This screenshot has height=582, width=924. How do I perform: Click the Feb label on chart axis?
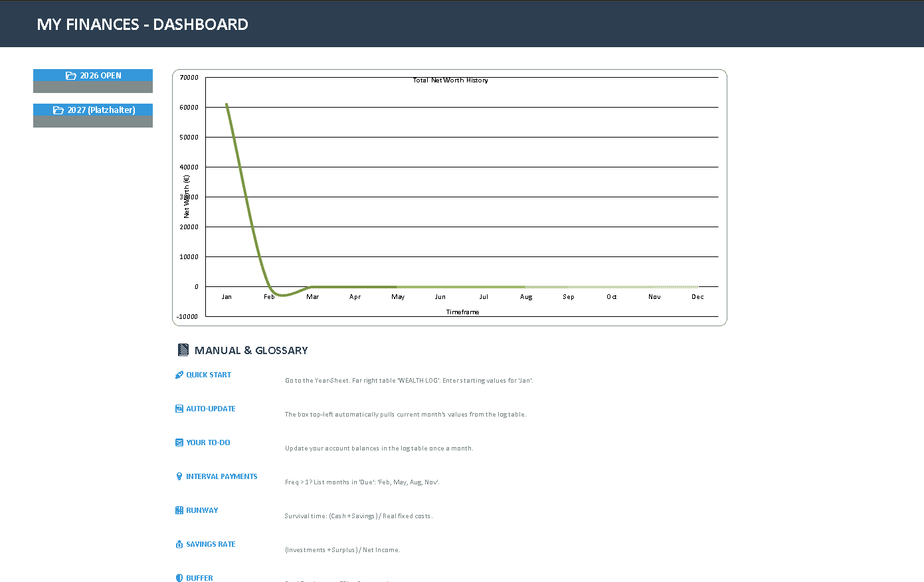pos(269,297)
